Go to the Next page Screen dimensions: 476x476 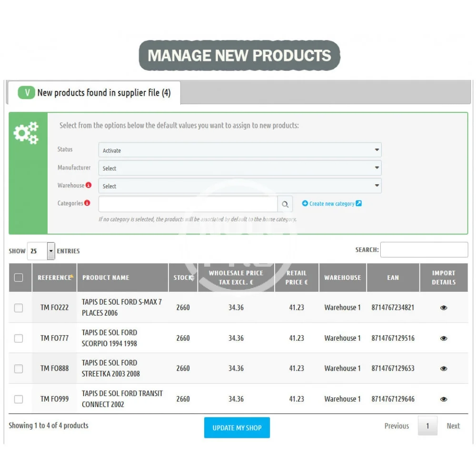(453, 426)
